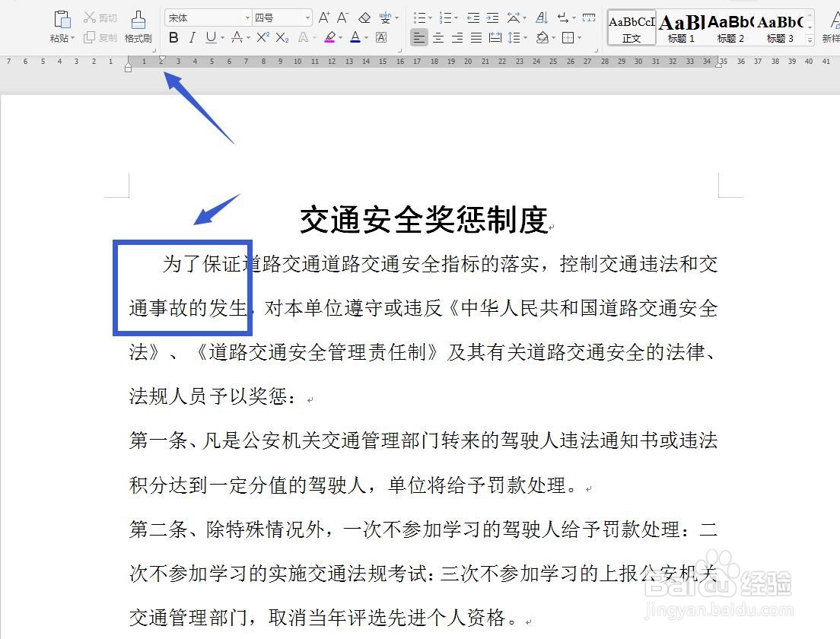
Task: Open the font color dropdown arrow
Action: pyautogui.click(x=367, y=38)
